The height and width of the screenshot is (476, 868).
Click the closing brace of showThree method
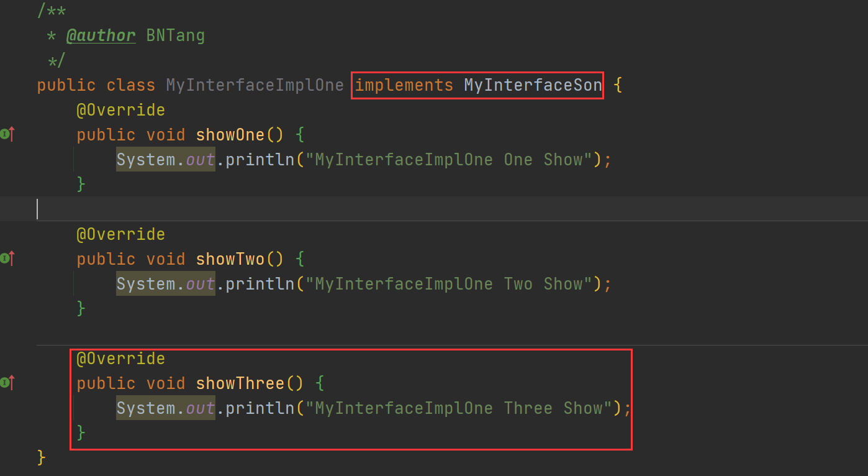(x=81, y=433)
